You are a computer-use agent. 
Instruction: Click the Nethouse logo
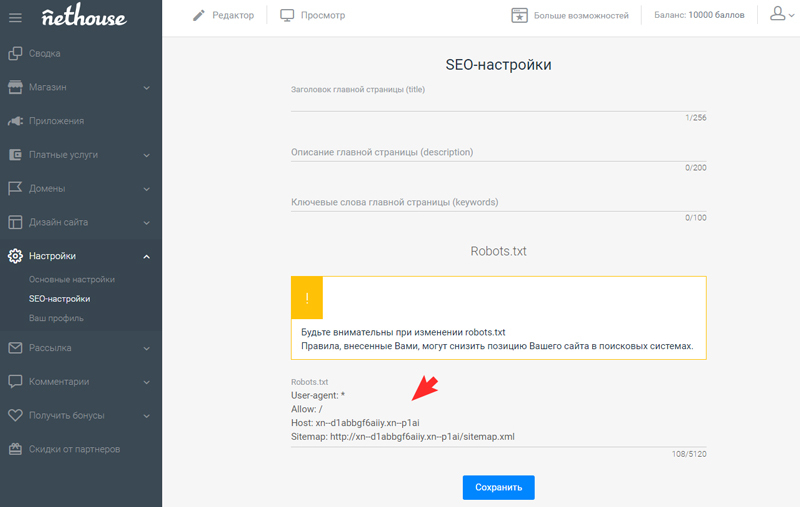(x=84, y=16)
